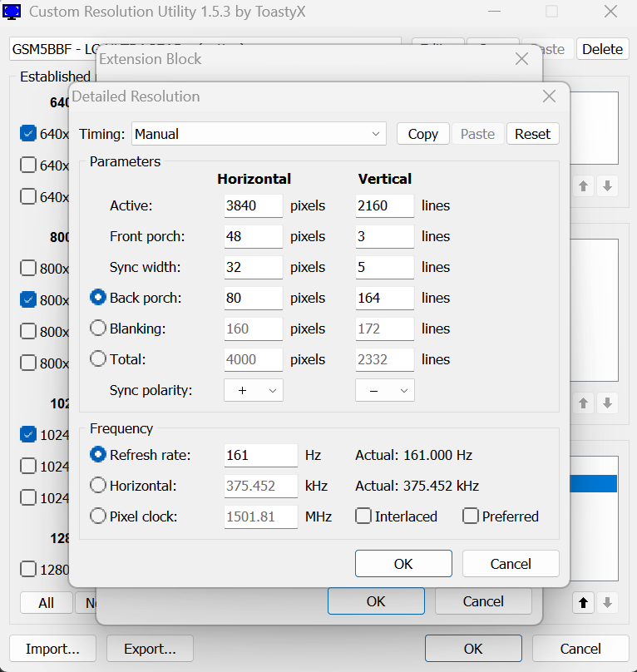Click the Export... button
Screen dimensions: 637x672
(150, 649)
